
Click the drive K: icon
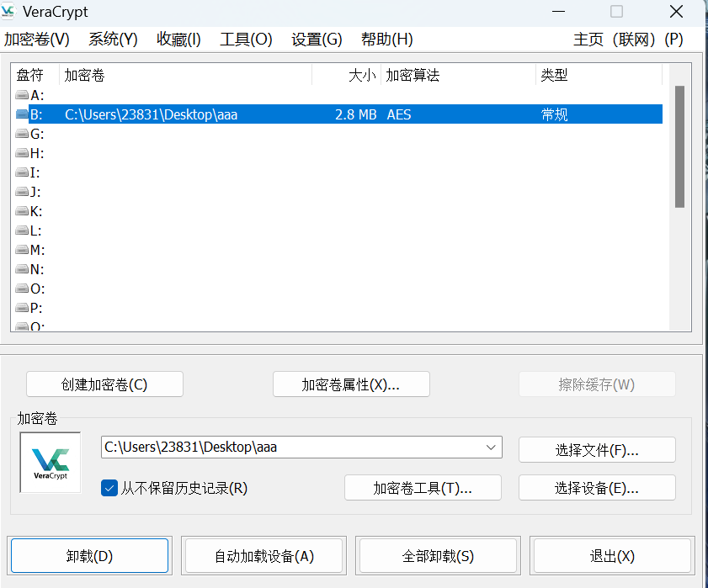pyautogui.click(x=22, y=211)
